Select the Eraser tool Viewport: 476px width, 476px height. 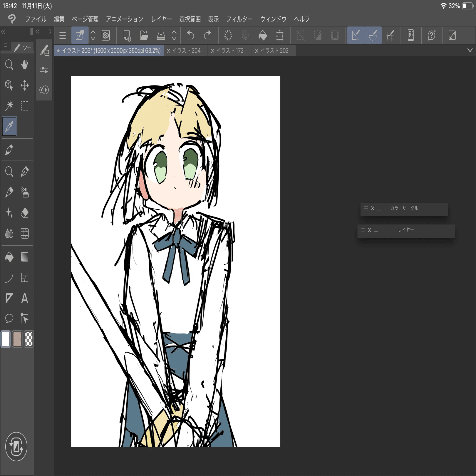25,213
